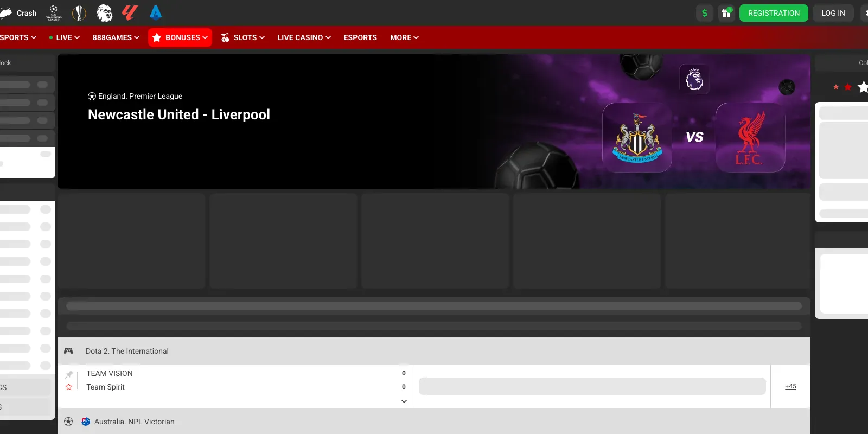The height and width of the screenshot is (434, 868).
Task: Open the Crash game shortcut
Action: (x=19, y=13)
